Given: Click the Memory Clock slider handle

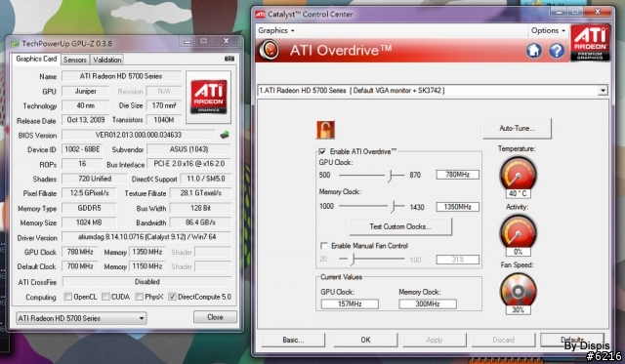Looking at the screenshot, I should coord(393,206).
